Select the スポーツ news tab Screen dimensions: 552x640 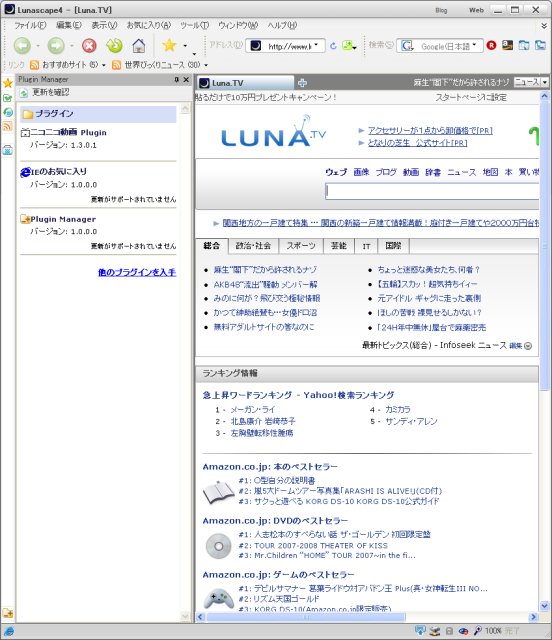(x=301, y=246)
